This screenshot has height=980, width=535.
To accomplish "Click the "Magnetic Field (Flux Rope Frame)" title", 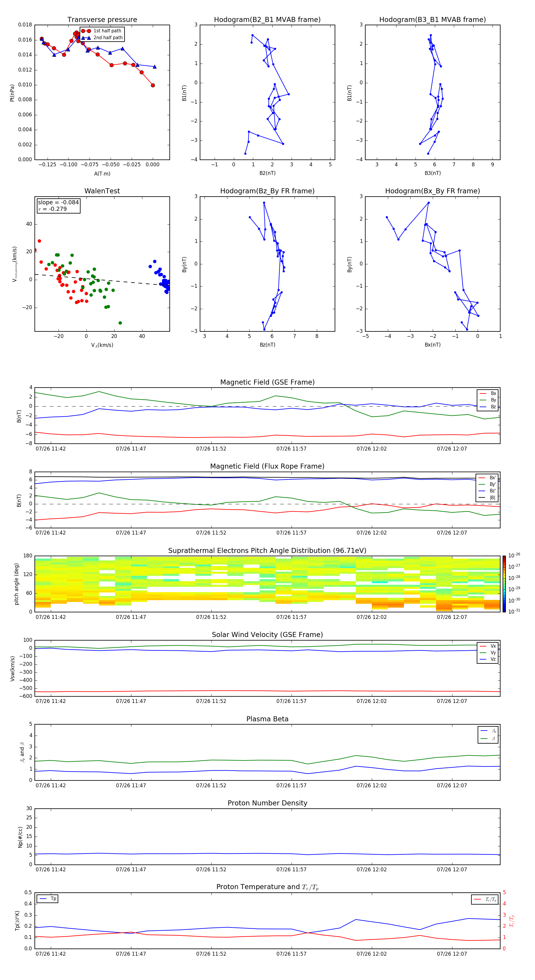I will tap(267, 467).
